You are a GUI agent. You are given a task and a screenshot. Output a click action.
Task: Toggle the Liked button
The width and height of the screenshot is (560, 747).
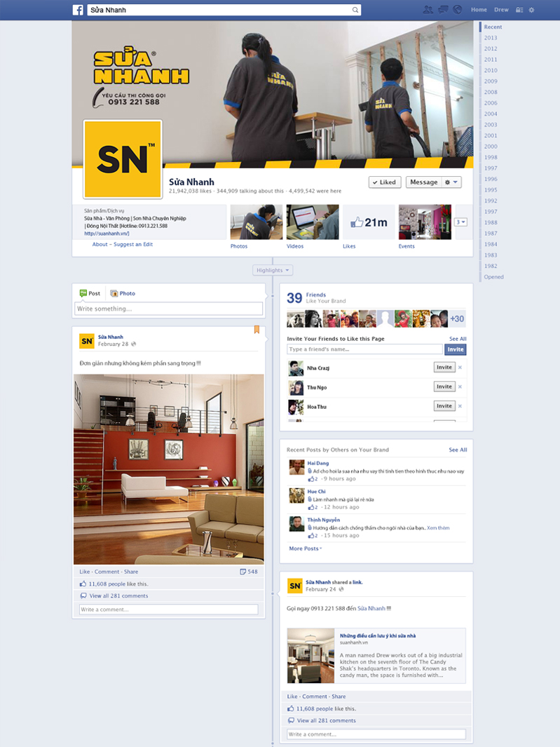pos(385,182)
